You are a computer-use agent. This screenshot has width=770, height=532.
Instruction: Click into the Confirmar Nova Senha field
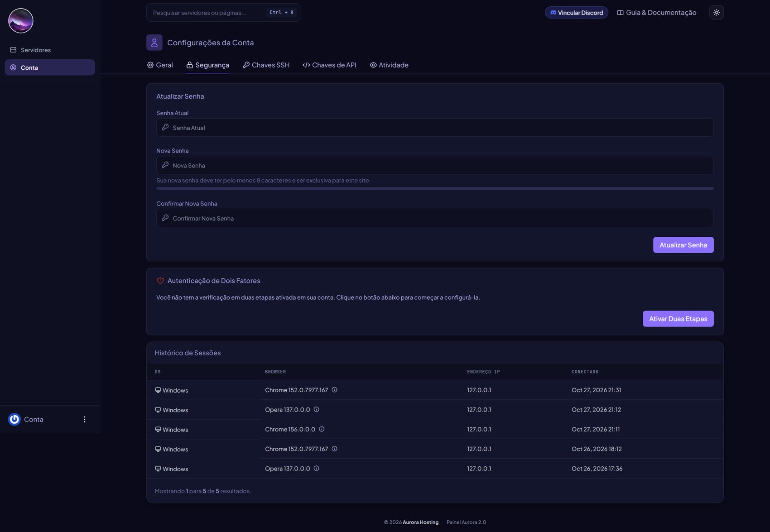click(x=435, y=218)
